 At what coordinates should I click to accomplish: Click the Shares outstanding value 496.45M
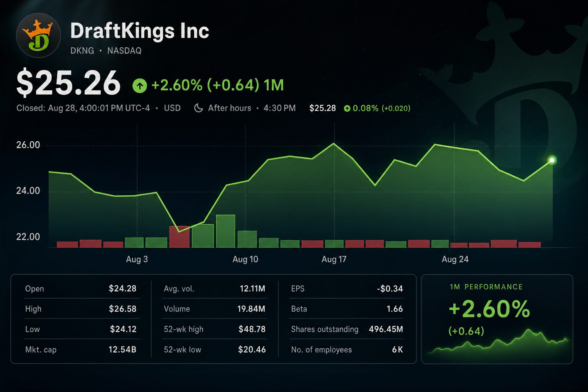386,329
